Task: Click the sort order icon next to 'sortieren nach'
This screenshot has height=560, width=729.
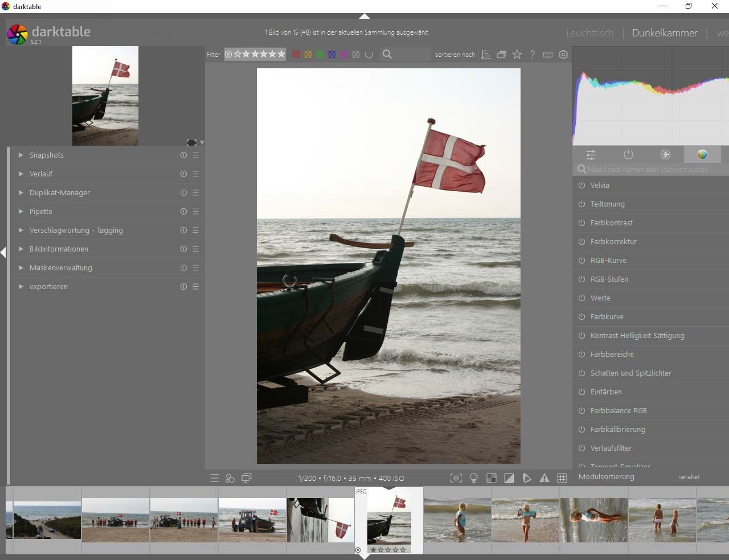Action: point(486,55)
